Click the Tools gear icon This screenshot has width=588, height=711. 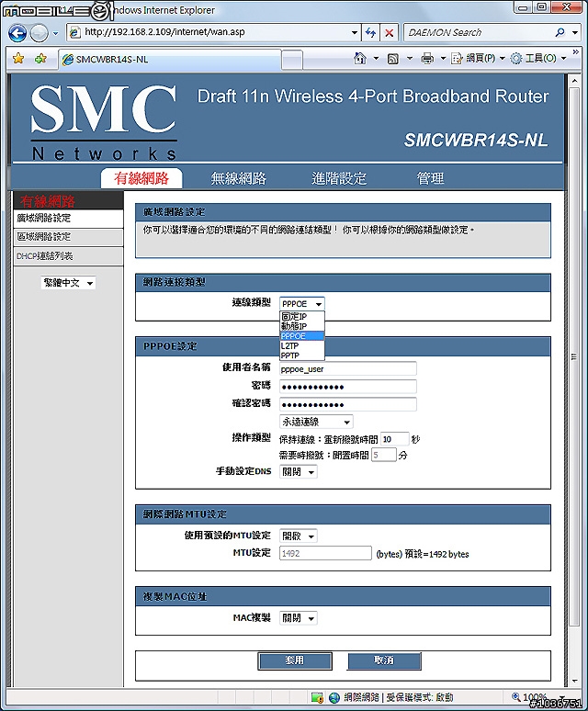click(x=516, y=58)
